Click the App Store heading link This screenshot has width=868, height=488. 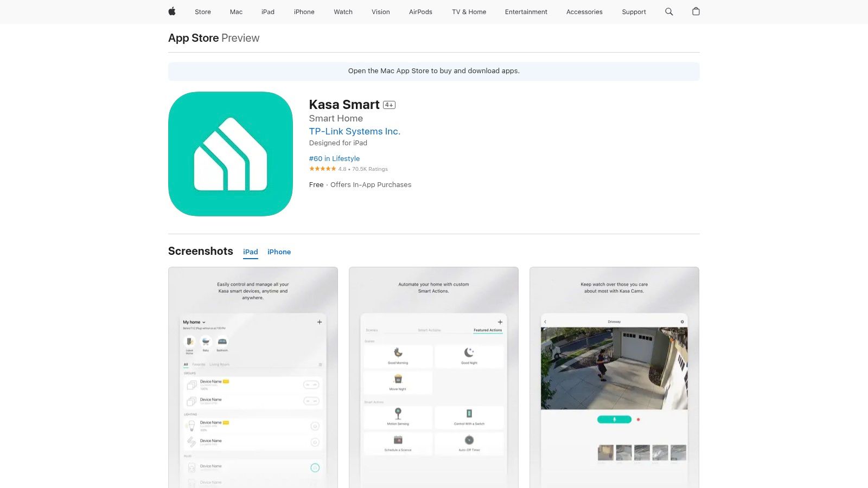click(x=194, y=38)
